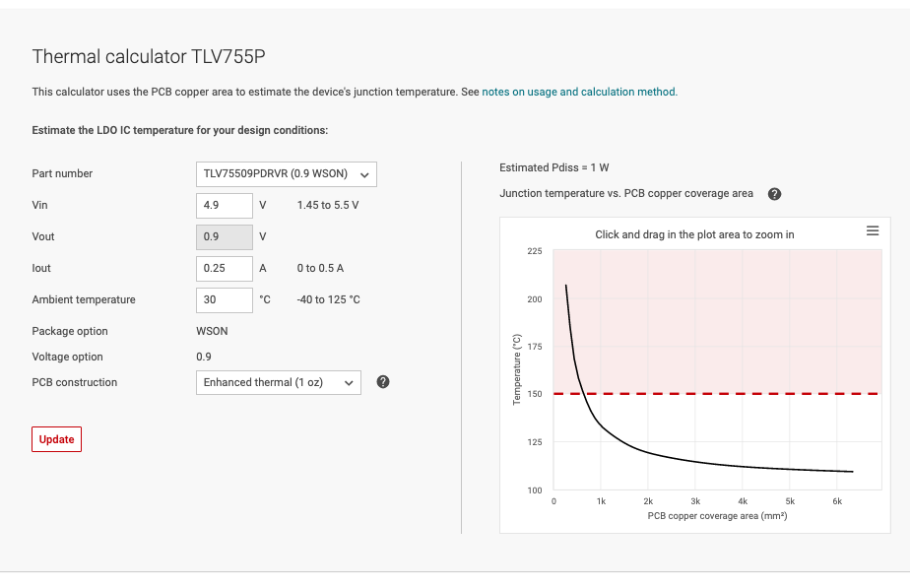This screenshot has height=588, width=910.
Task: Click the PCB copper coverage area axis title
Action: tap(717, 516)
